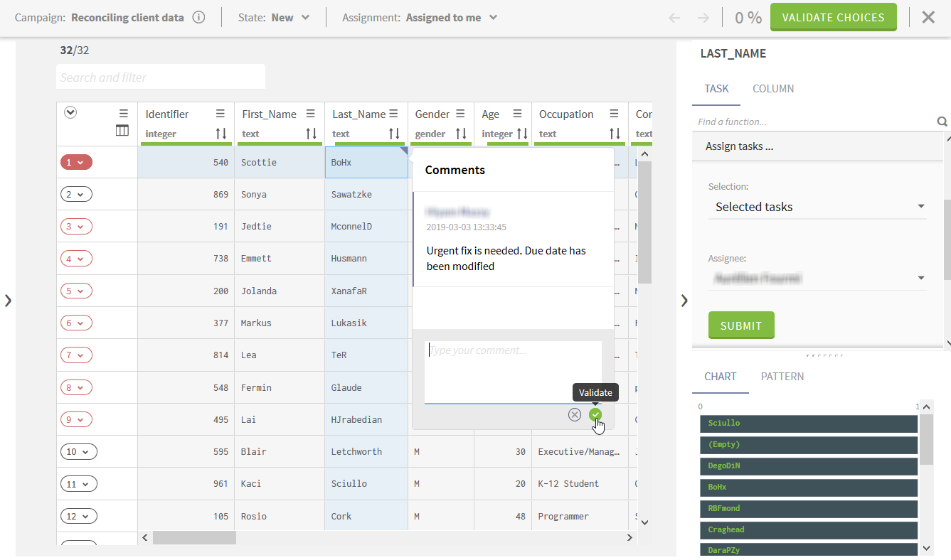Screen dimensions: 951x560
Task: Open the First_Name column menu icon
Action: [x=311, y=114]
